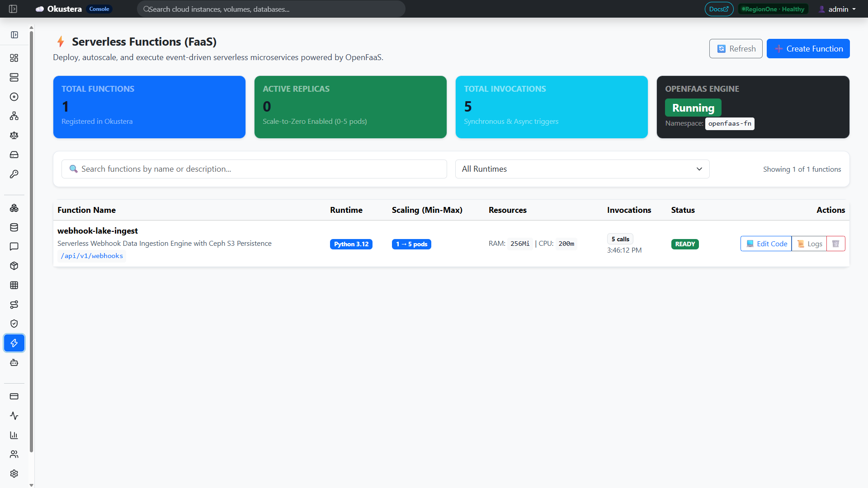This screenshot has height=488, width=868.
Task: Click the 5 calls invocation badge
Action: point(620,239)
